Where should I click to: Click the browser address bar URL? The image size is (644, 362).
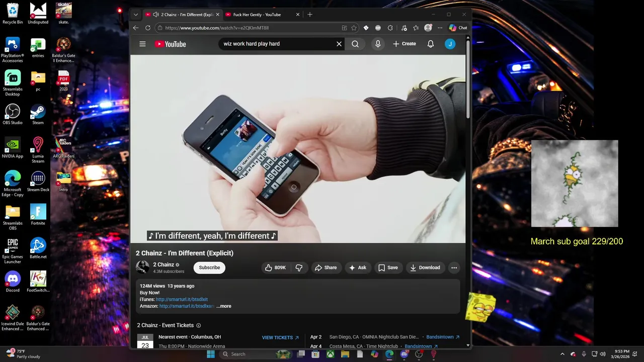(217, 28)
